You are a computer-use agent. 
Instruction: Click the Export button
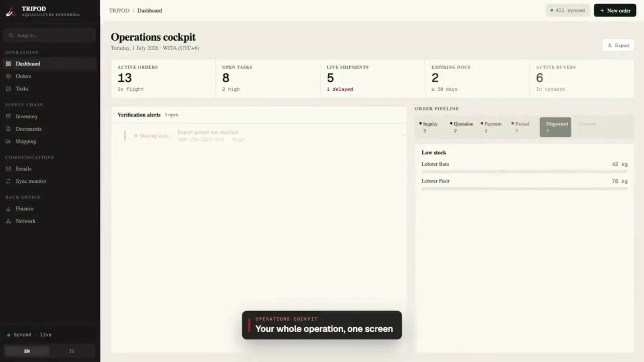click(x=618, y=45)
